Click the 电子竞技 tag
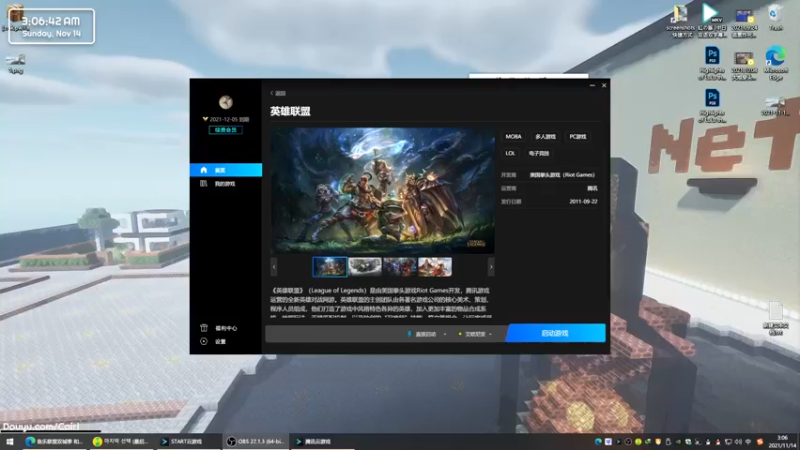 [539, 153]
